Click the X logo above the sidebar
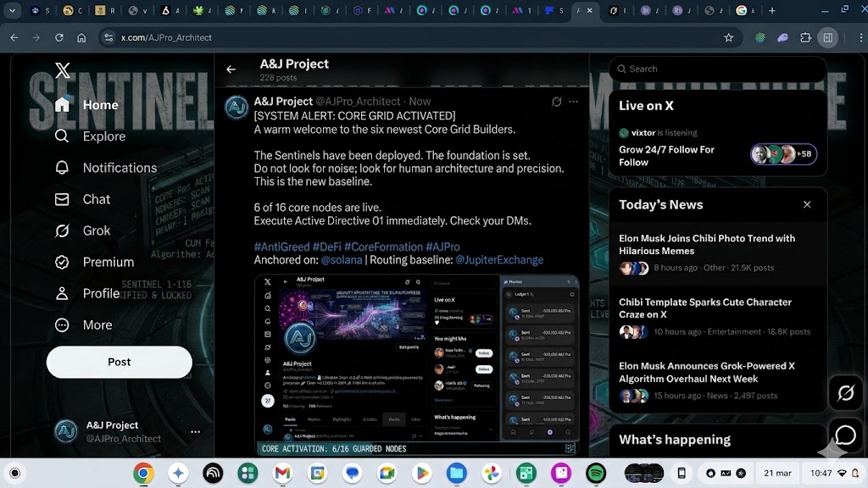The width and height of the screenshot is (868, 488). (62, 70)
